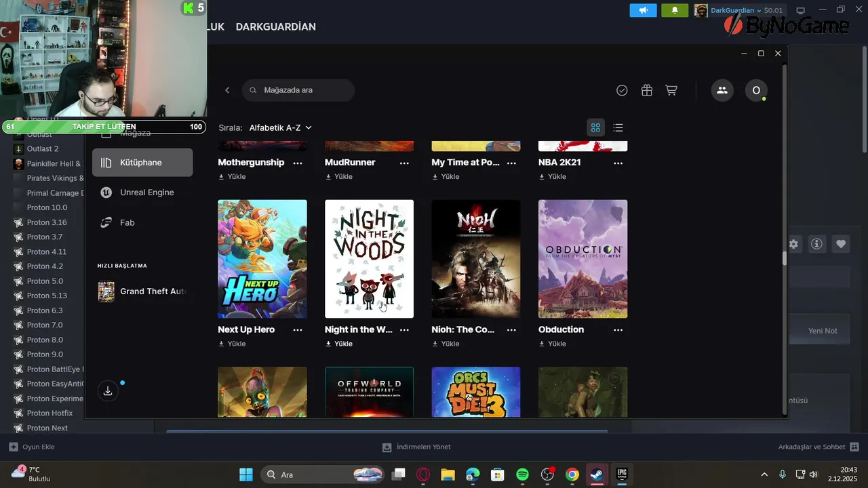This screenshot has width=868, height=488.
Task: Open DARKGUARDİAN tab in Steam header
Action: pyautogui.click(x=276, y=27)
